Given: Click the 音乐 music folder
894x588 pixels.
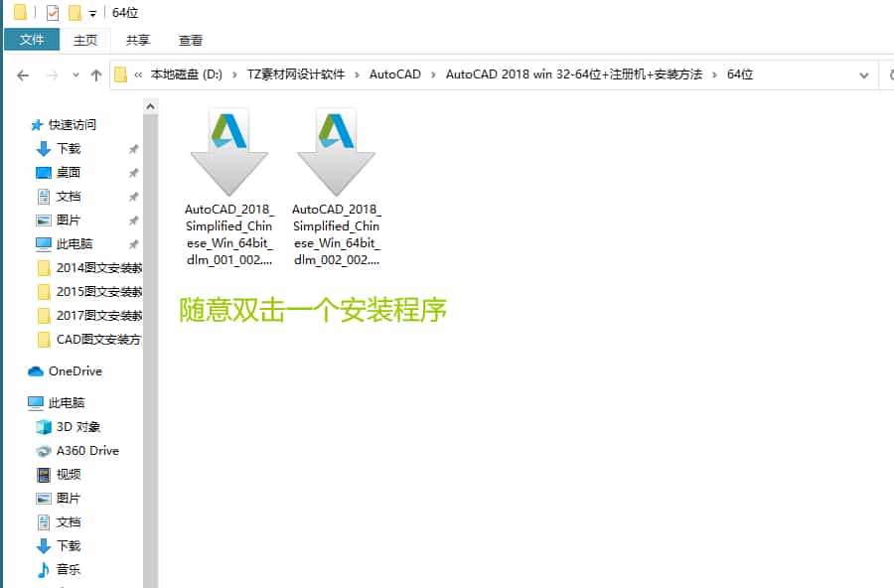Looking at the screenshot, I should point(68,570).
